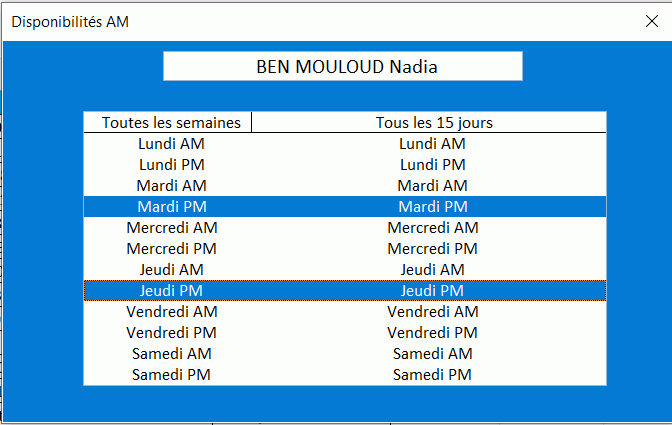Screen dimensions: 672x425
Task: Select Lundi PM under Tous les 15 jours
Action: [x=433, y=164]
